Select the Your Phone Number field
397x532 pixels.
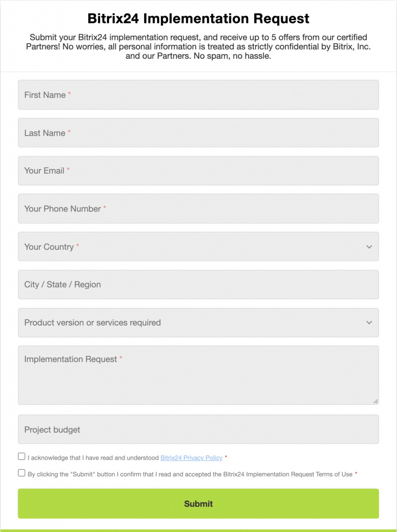pyautogui.click(x=198, y=209)
